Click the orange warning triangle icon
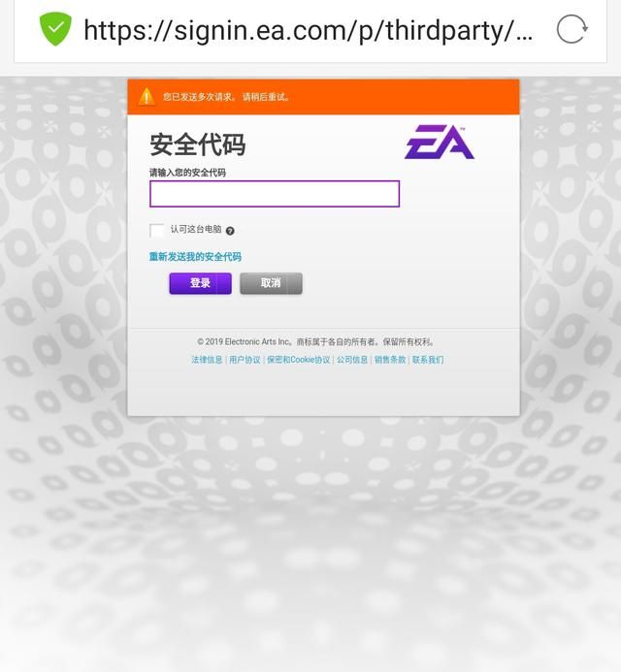Viewport: 621px width, 672px height. [147, 97]
